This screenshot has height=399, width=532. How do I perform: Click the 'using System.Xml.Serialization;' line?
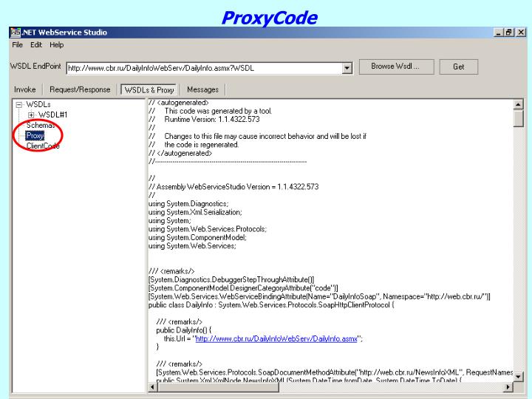(x=195, y=212)
